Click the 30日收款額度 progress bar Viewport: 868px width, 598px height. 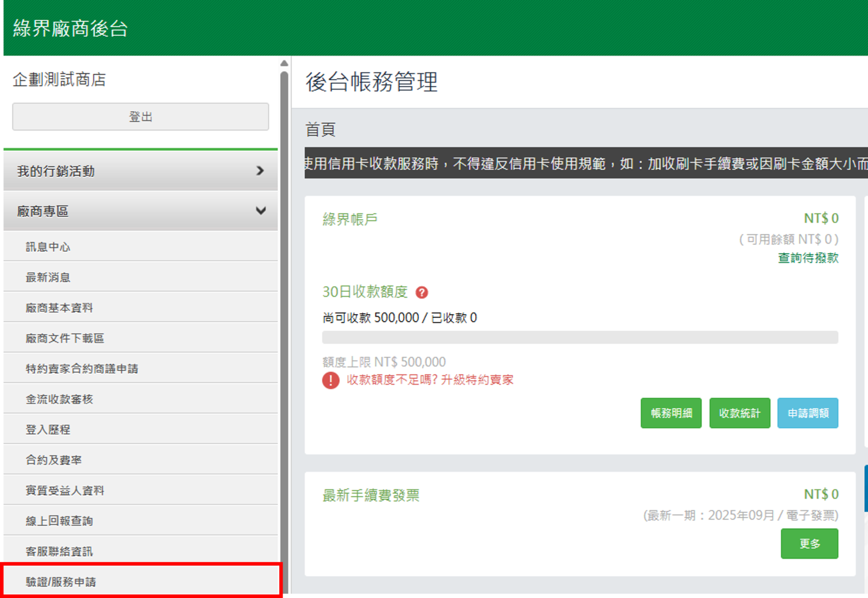[x=579, y=338]
